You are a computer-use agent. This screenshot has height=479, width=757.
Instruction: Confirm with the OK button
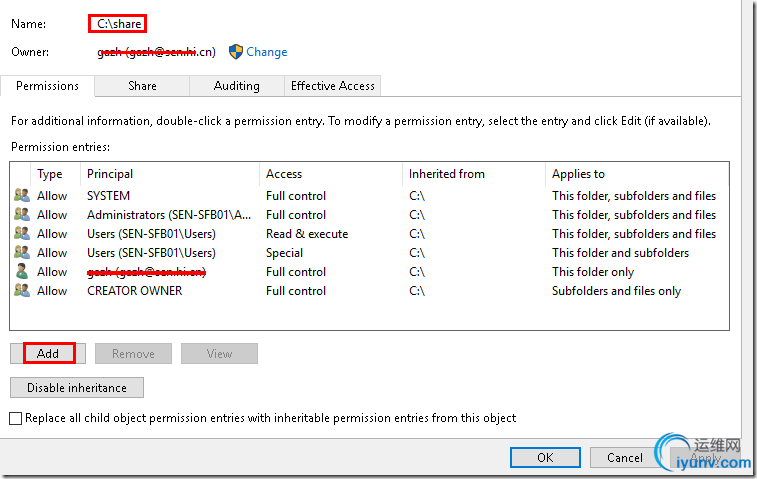[x=544, y=457]
